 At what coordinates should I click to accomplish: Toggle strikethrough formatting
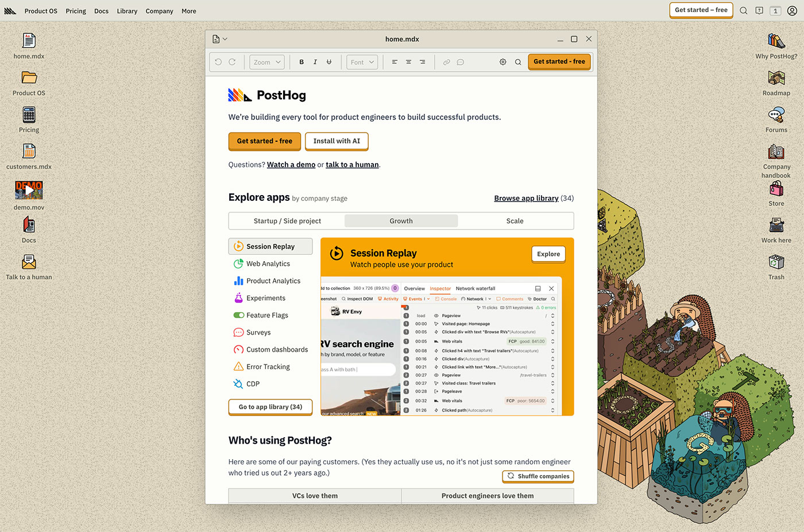click(x=329, y=62)
